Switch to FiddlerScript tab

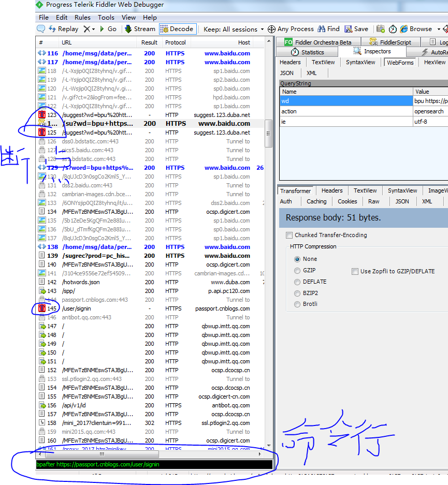point(391,42)
